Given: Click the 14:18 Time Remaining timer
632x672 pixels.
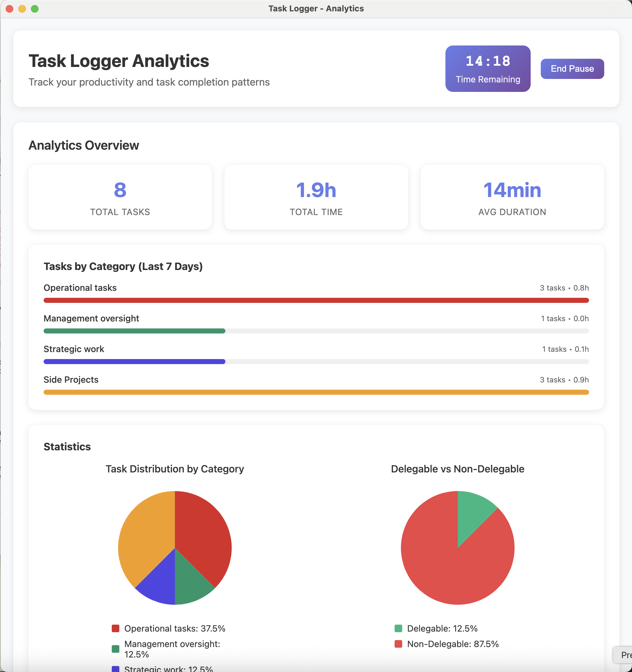Looking at the screenshot, I should pos(487,69).
